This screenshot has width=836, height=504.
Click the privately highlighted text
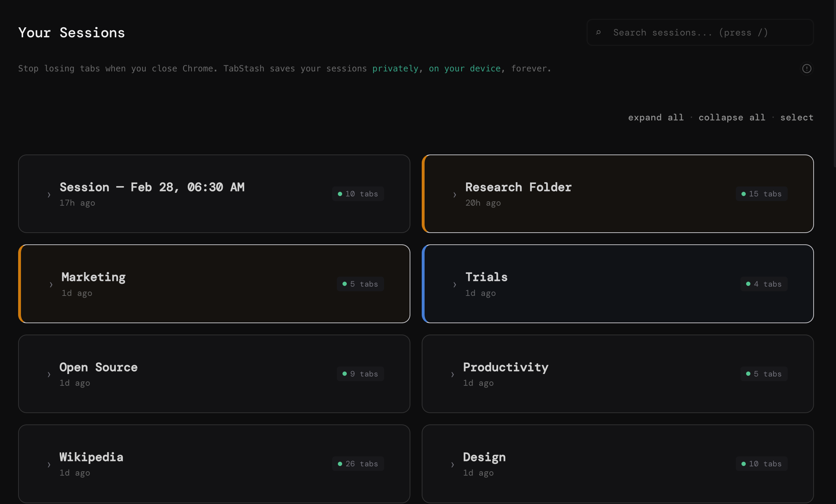click(x=395, y=69)
